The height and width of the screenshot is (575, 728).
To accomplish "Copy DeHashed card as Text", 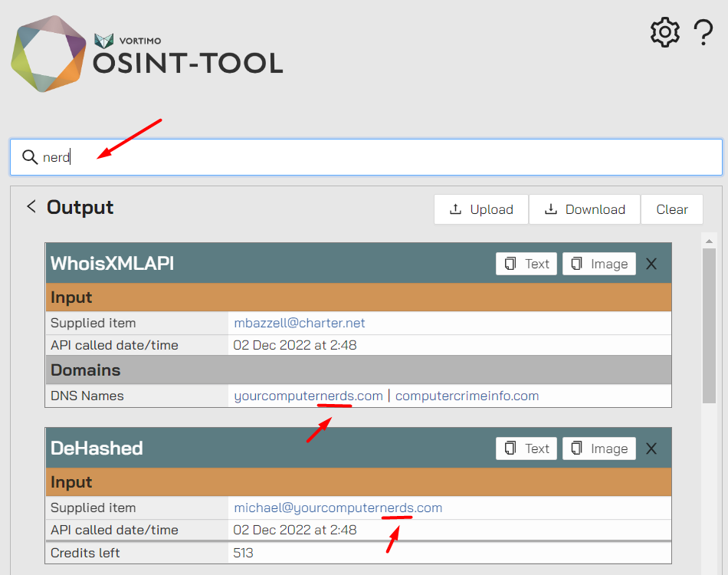I will 526,449.
